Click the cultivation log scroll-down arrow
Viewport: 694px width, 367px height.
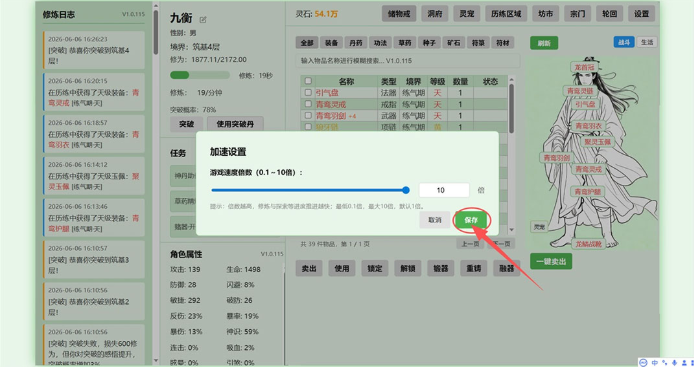tap(156, 361)
